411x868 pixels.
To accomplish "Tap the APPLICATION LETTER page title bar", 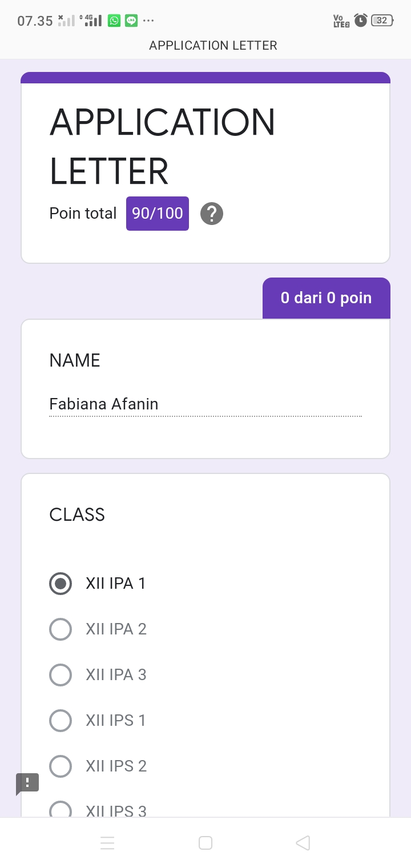I will [213, 46].
